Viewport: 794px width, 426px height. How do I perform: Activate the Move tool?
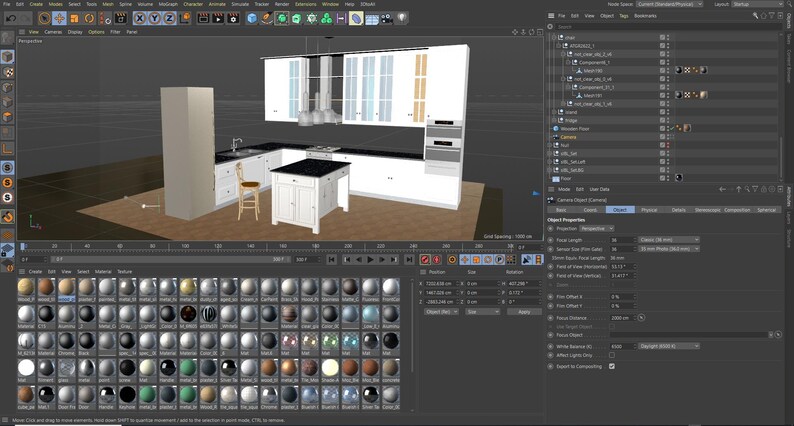[x=59, y=19]
